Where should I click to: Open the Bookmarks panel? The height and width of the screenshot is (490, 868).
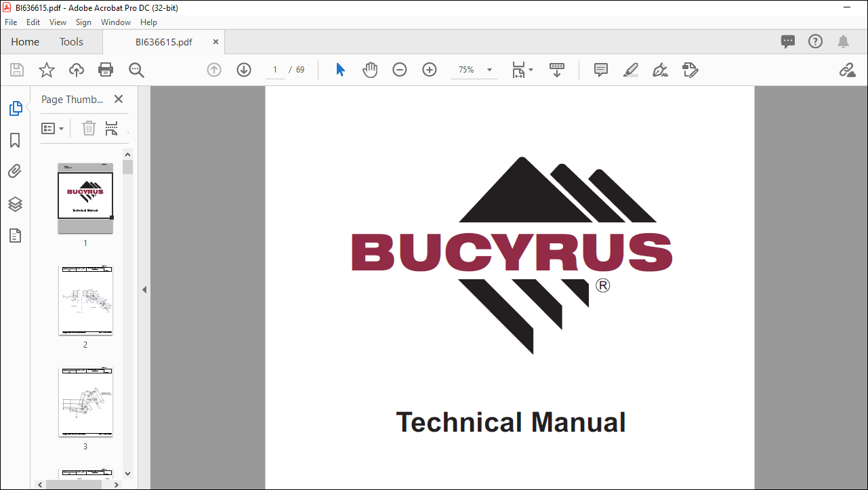pos(15,140)
